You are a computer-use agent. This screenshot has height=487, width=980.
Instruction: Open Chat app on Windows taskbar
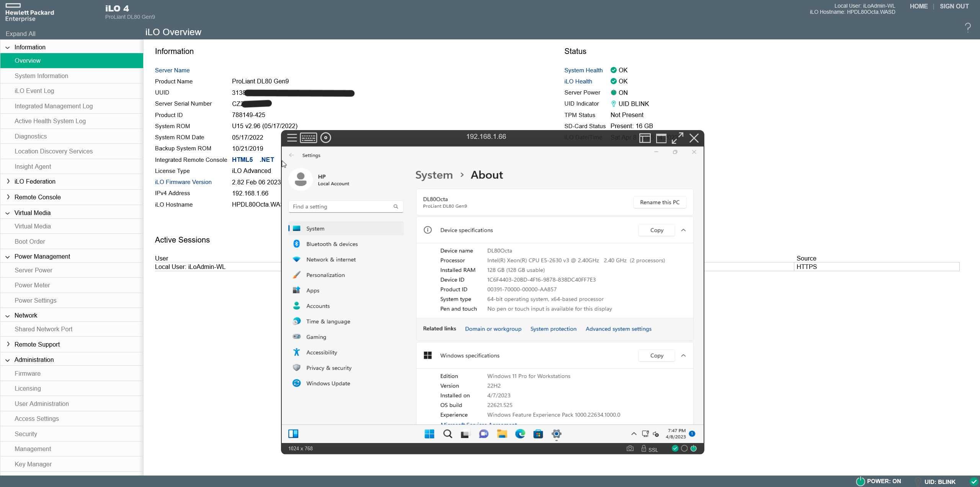[x=483, y=434]
